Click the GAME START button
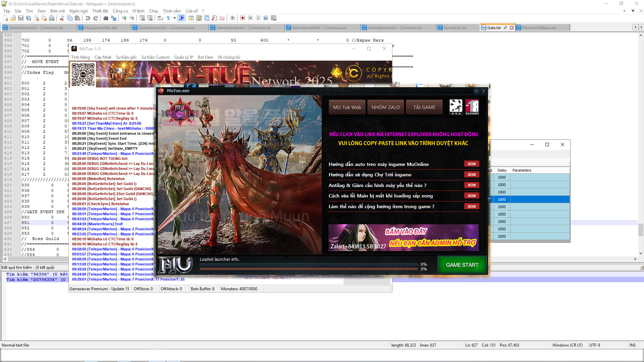Viewport: 644px width, 362px height. [x=462, y=265]
